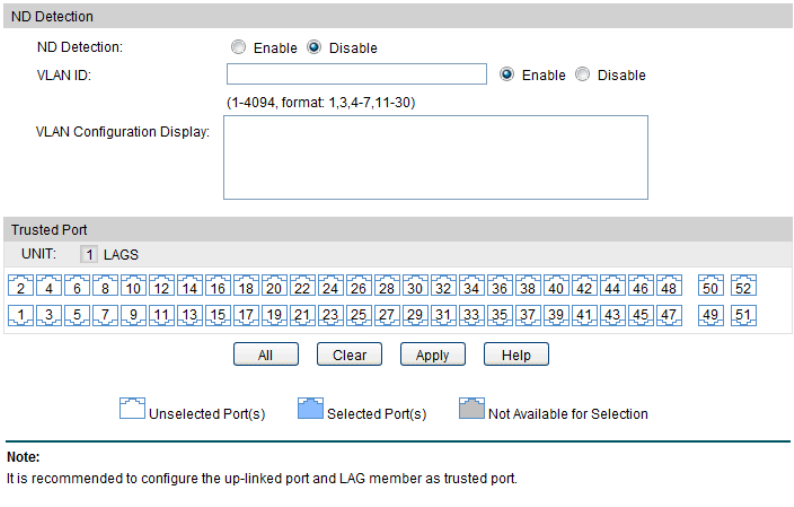794x507 pixels.
Task: Select port 11 icon
Action: (162, 315)
